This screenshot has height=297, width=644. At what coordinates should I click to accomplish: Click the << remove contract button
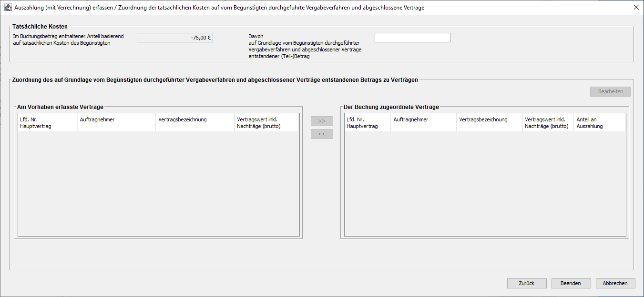pos(322,134)
